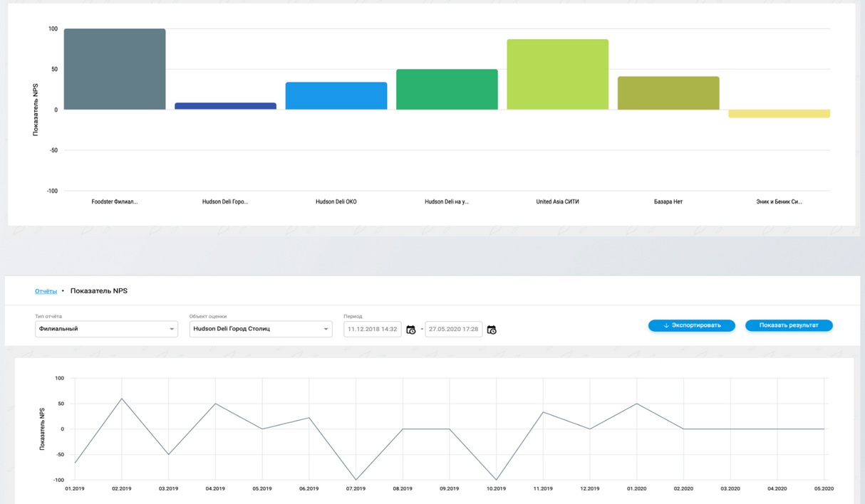Click the line chart peak at 01.2020
The height and width of the screenshot is (504, 865).
tap(637, 404)
